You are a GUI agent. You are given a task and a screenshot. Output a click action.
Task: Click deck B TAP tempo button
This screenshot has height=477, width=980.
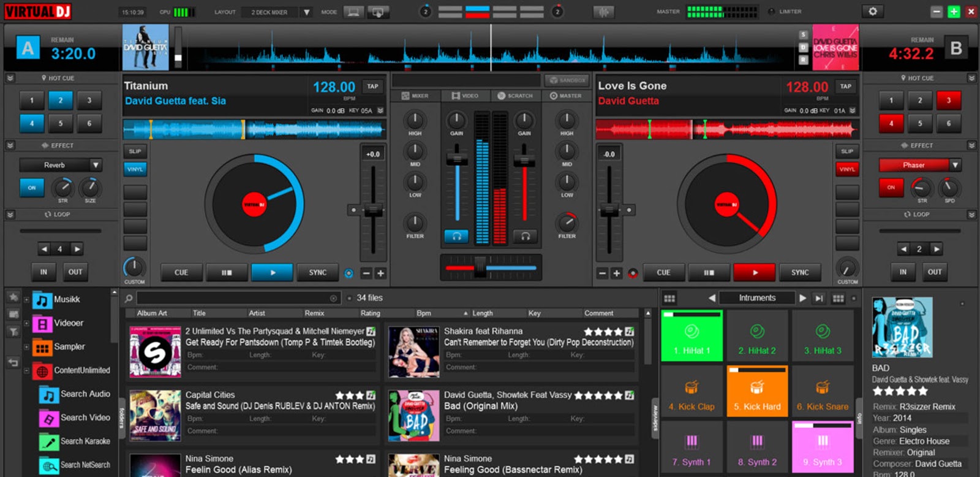tap(845, 86)
